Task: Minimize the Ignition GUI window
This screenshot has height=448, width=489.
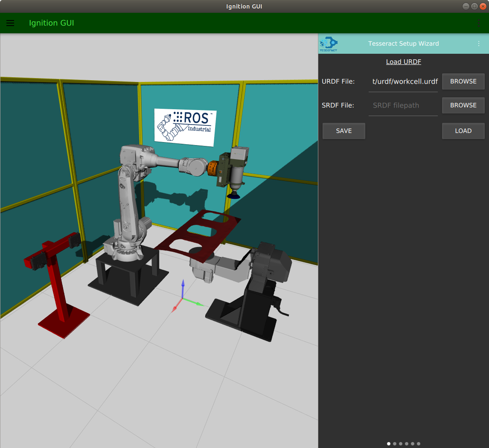Action: coord(465,6)
